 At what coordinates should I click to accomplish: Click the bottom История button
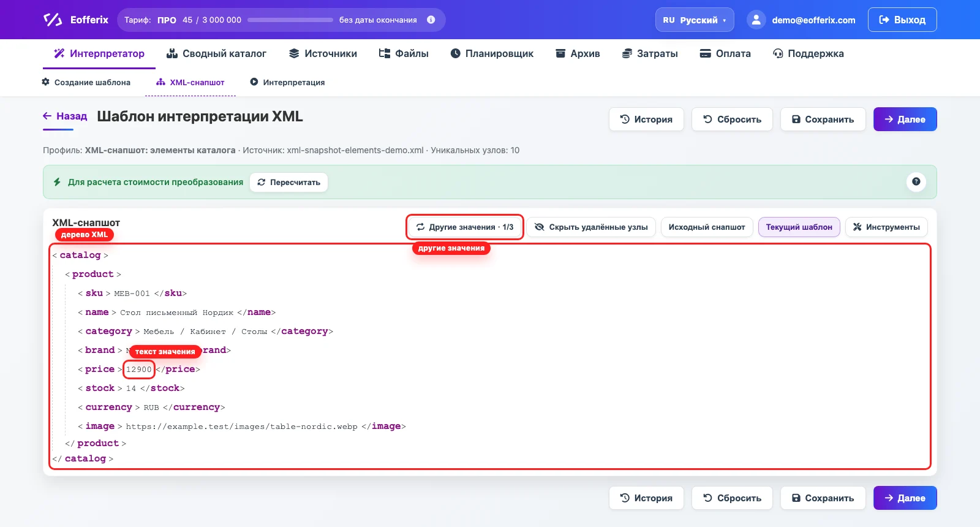(646, 498)
